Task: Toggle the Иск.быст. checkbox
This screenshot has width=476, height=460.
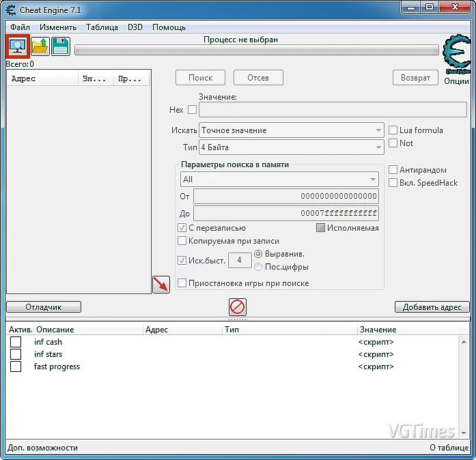Action: (x=182, y=260)
